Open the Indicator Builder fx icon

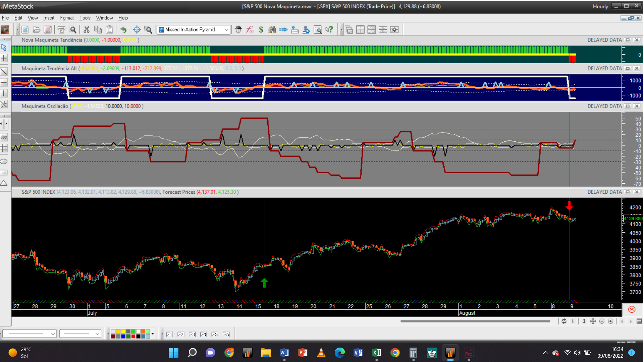[x=250, y=29]
